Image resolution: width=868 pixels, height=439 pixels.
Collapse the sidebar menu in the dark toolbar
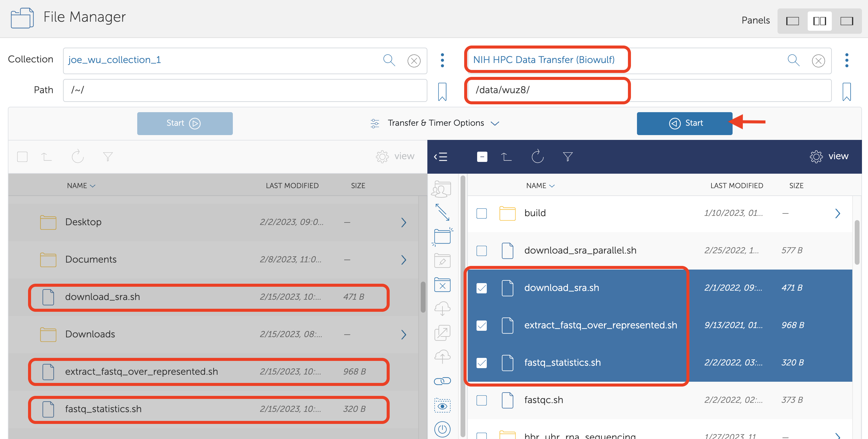pyautogui.click(x=441, y=157)
